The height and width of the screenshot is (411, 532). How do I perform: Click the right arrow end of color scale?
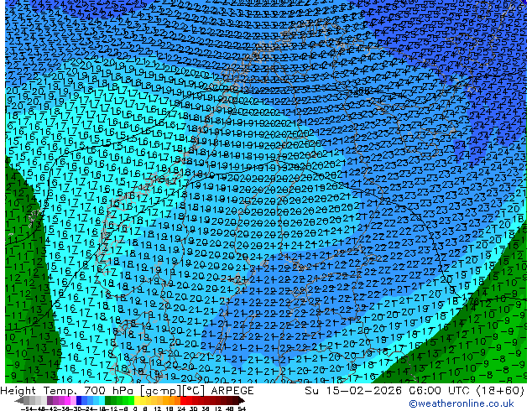click(x=241, y=400)
